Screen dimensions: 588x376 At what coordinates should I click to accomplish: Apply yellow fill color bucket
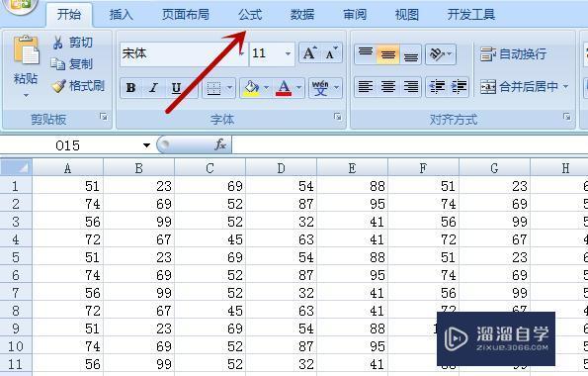click(x=251, y=88)
